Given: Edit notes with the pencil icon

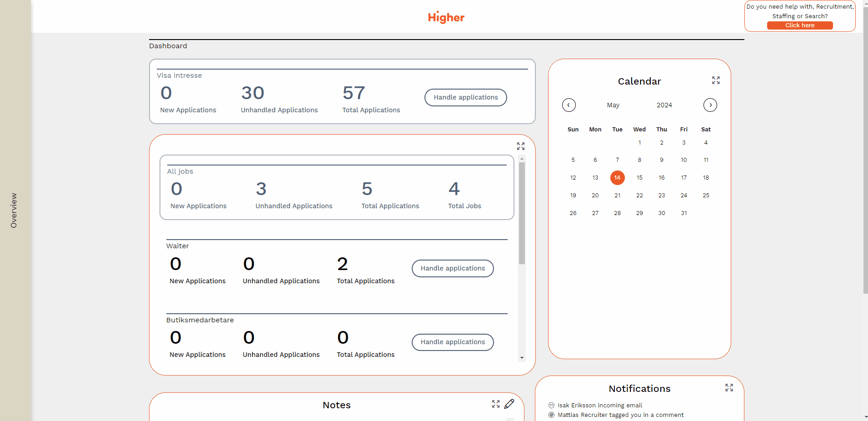Looking at the screenshot, I should tap(509, 404).
